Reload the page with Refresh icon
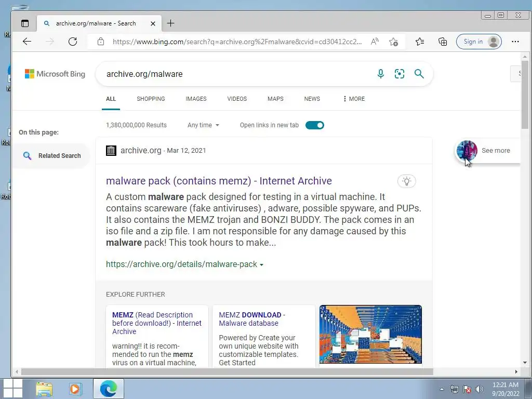The image size is (532, 399). pos(73,42)
